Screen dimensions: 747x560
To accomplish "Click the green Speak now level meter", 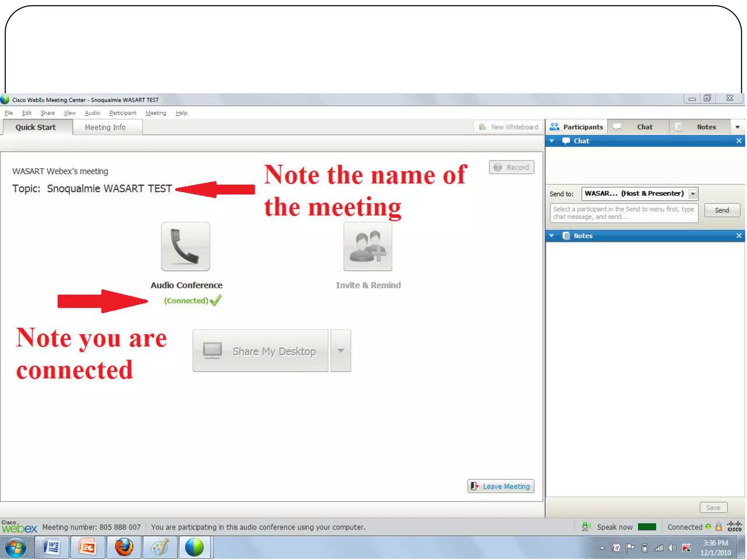I will click(x=647, y=527).
